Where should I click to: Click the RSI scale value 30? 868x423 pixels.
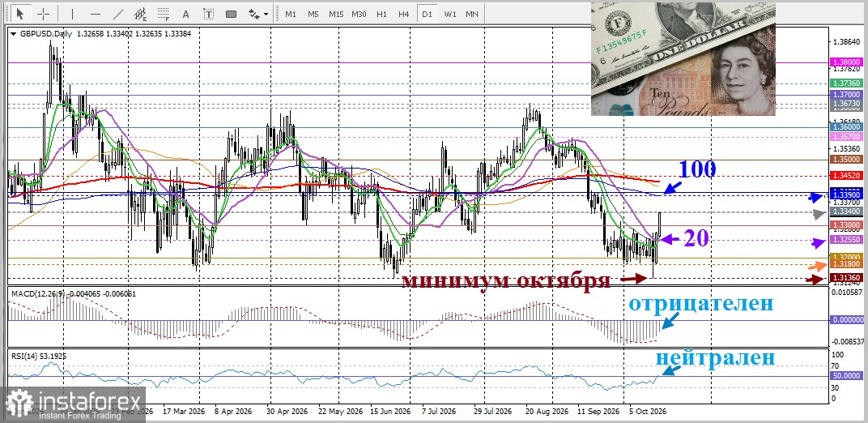point(836,389)
